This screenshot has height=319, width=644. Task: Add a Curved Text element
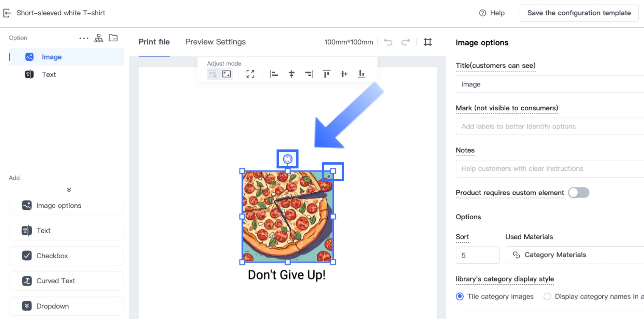[x=66, y=281]
